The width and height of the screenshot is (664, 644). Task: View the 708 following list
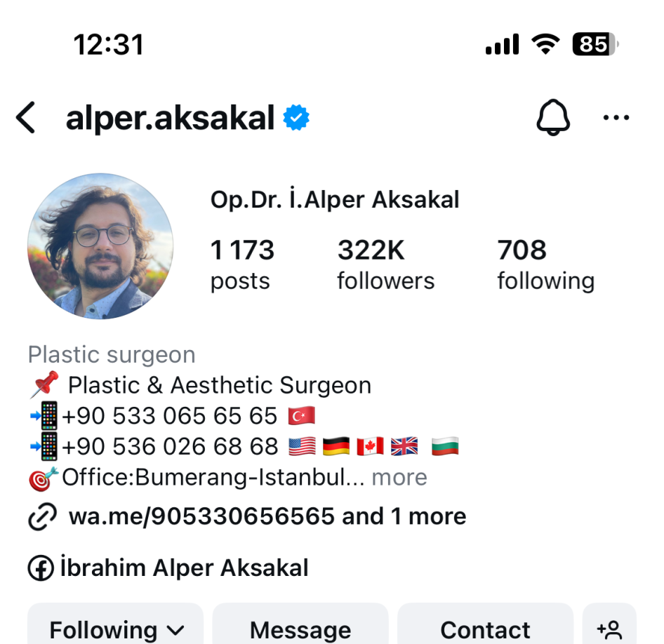pos(546,265)
